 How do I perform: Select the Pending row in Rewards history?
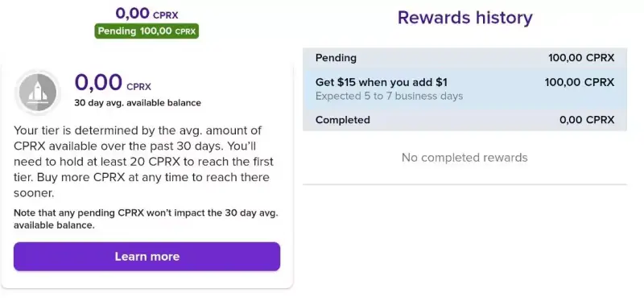pyautogui.click(x=464, y=58)
